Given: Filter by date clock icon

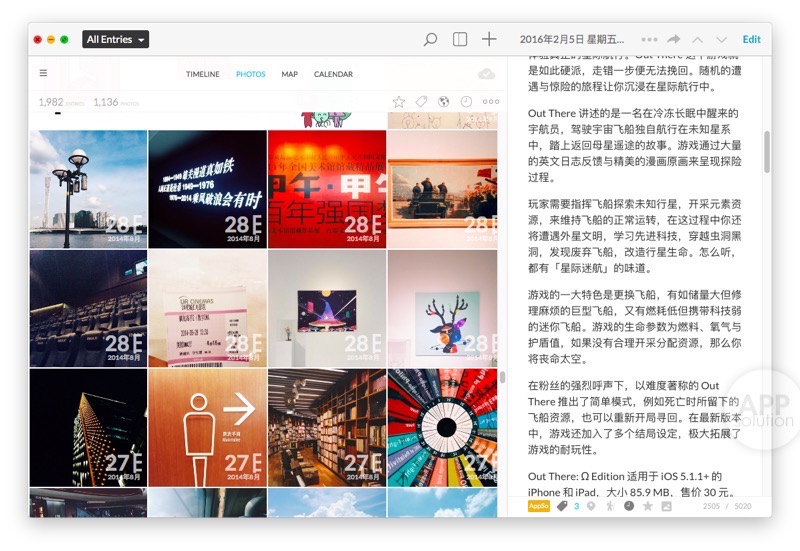Looking at the screenshot, I should [466, 102].
